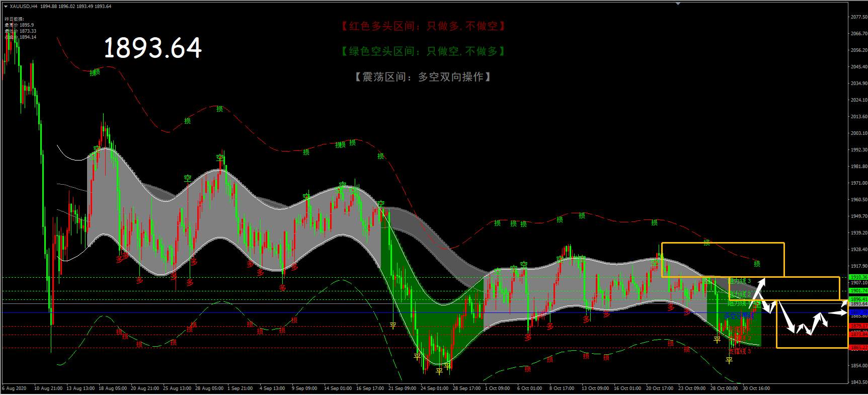Screen dimensions: 868x395
Task: Click the 1939.20 price axis value
Action: coord(858,232)
